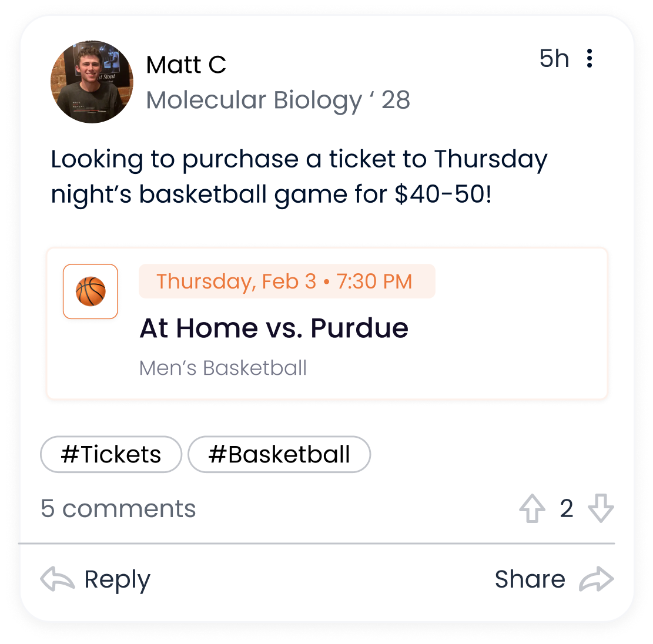View the 5 comments
This screenshot has height=644, width=653.
click(x=118, y=508)
